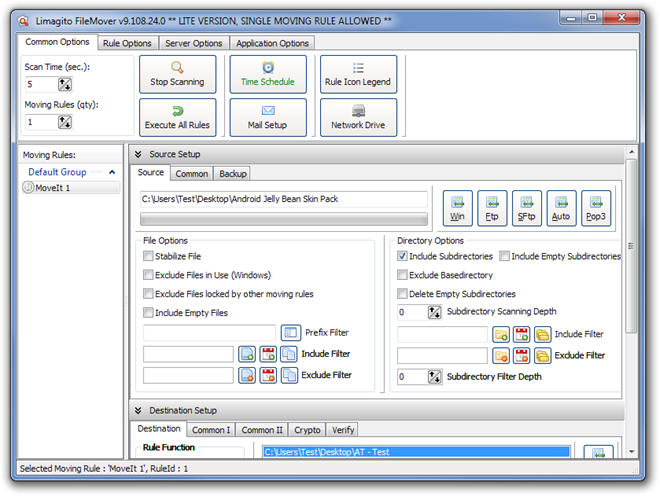
Task: Click file Include Filter copy-pages icon
Action: coord(289,354)
